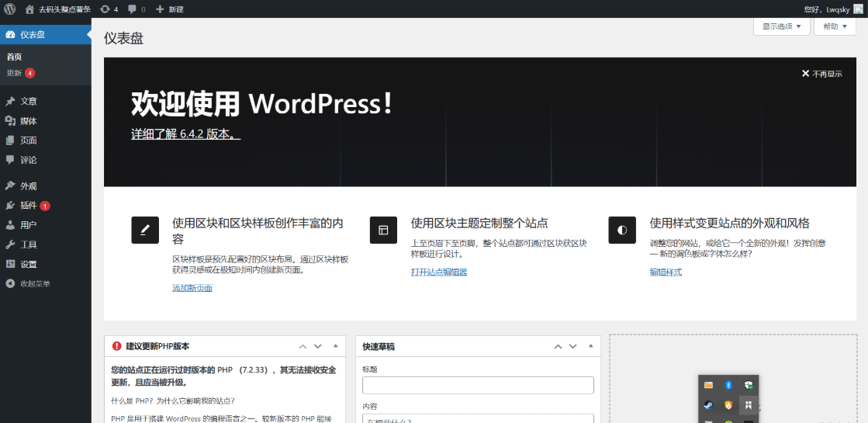Open user avatar at top right

(858, 9)
